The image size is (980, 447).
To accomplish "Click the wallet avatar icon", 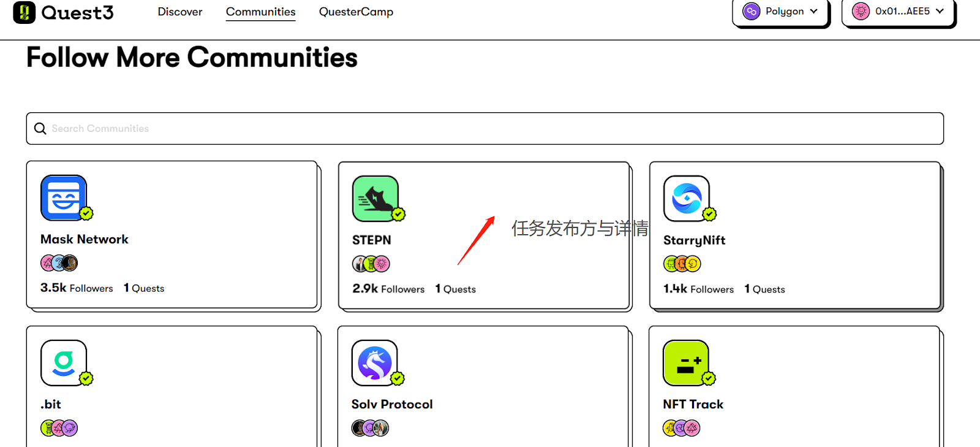I will click(861, 11).
